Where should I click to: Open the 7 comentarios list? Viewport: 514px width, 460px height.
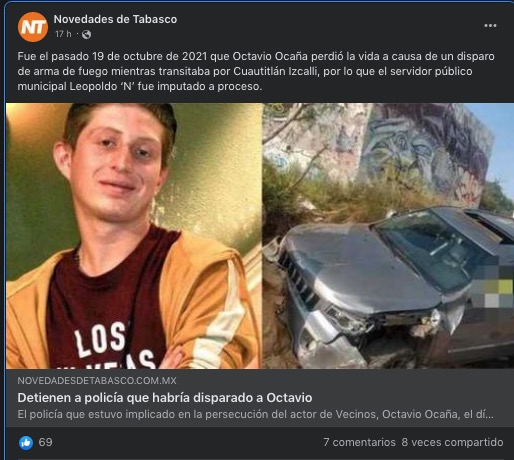pos(359,442)
